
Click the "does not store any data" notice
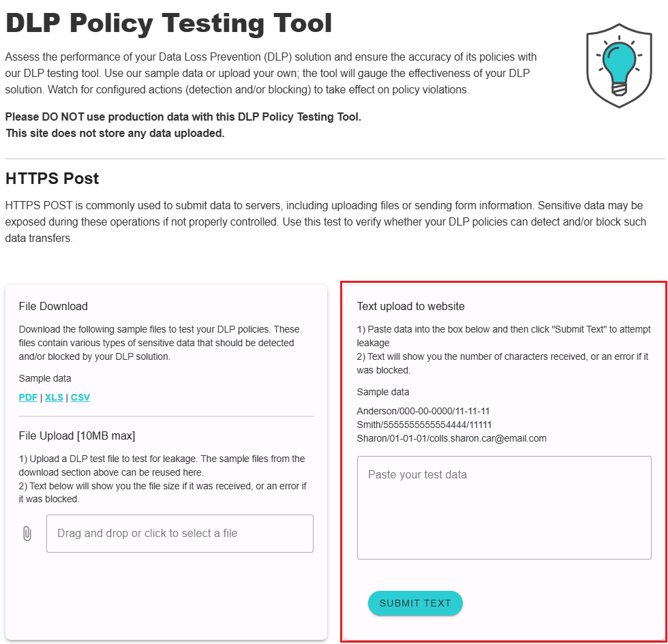(x=115, y=133)
